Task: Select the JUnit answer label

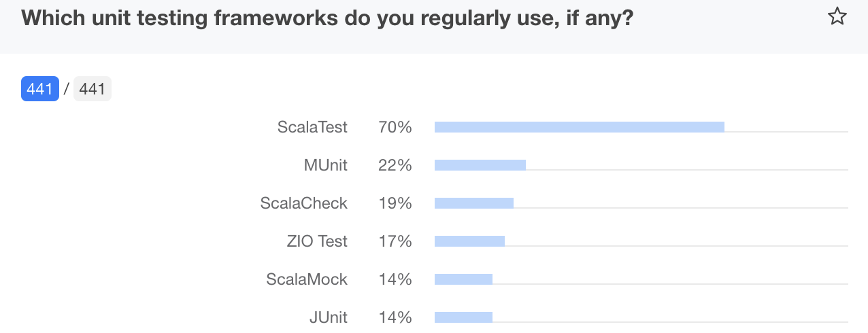Action: coord(328,317)
